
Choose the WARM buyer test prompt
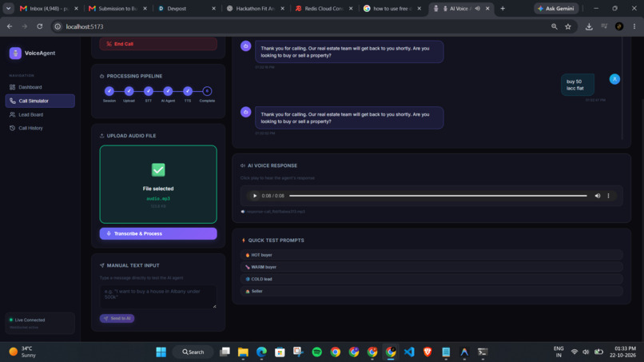(431, 267)
